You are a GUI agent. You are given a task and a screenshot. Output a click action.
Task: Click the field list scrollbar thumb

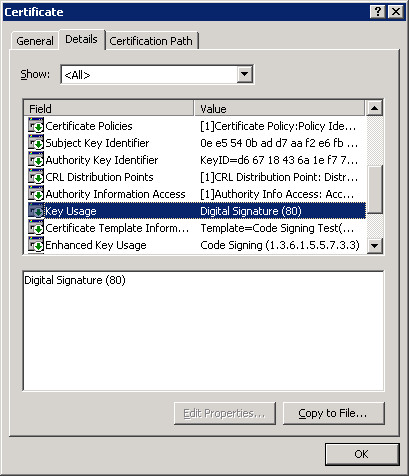click(x=374, y=189)
